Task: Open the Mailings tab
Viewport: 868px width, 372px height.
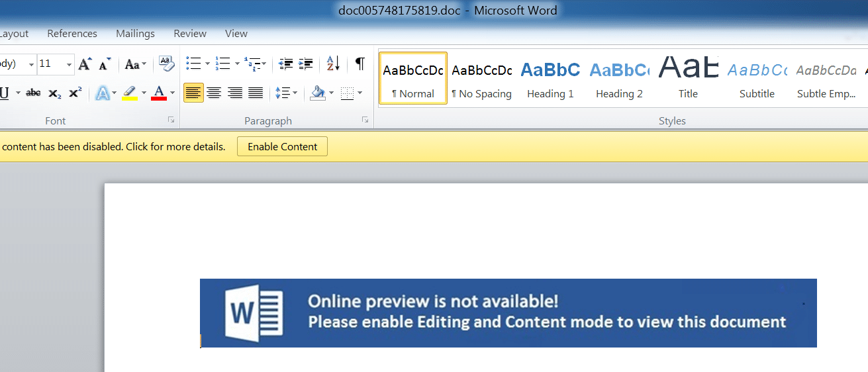Action: 135,34
